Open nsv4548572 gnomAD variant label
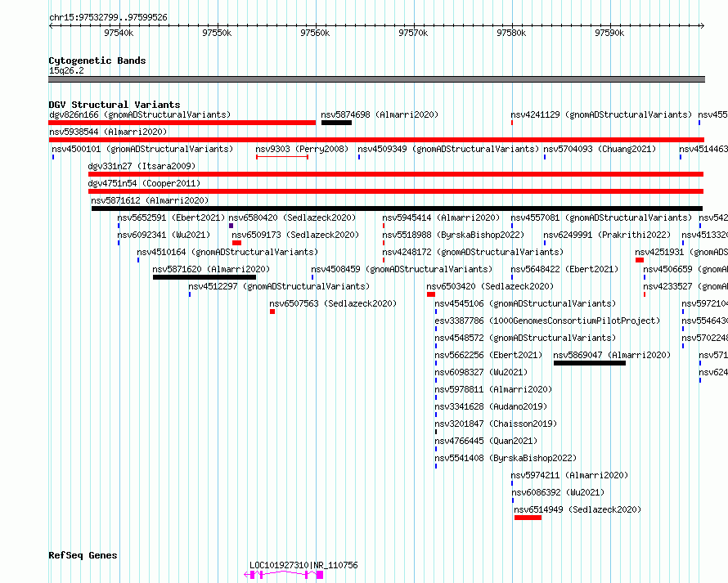The width and height of the screenshot is (728, 583). pos(525,338)
